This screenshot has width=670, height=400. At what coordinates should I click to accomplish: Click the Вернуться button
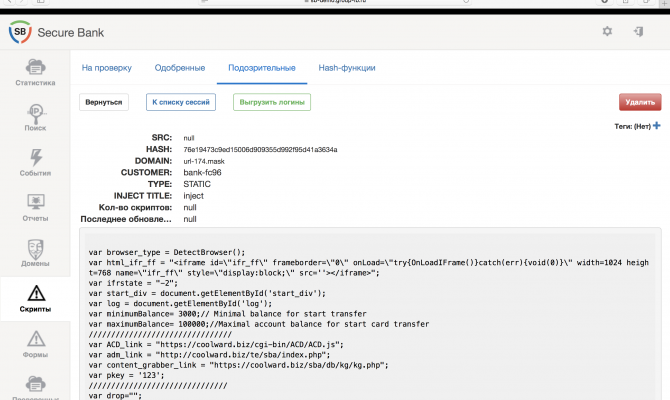(x=104, y=102)
